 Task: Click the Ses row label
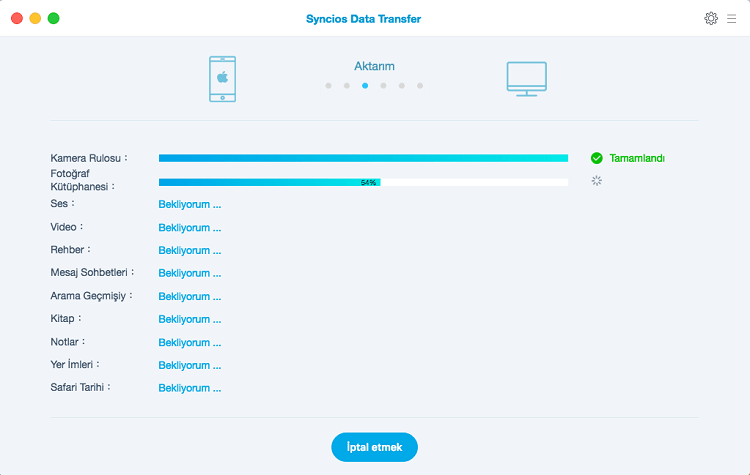coord(62,203)
